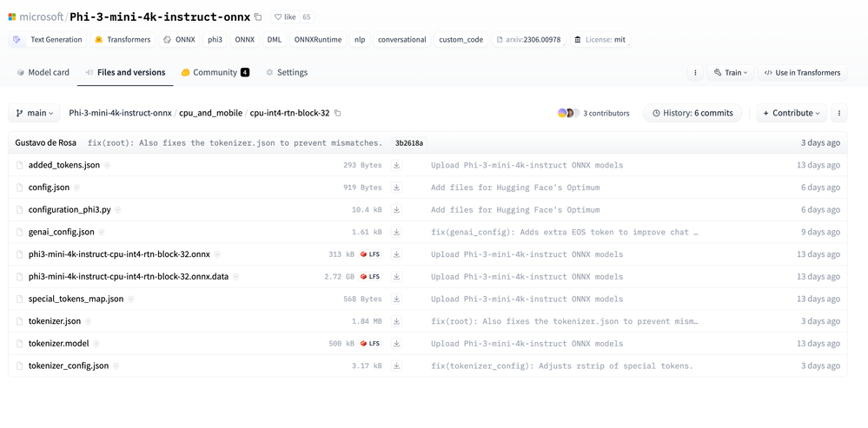The height and width of the screenshot is (428, 868).
Task: Click safety badge beside tokenizer_config.json
Action: 116,366
